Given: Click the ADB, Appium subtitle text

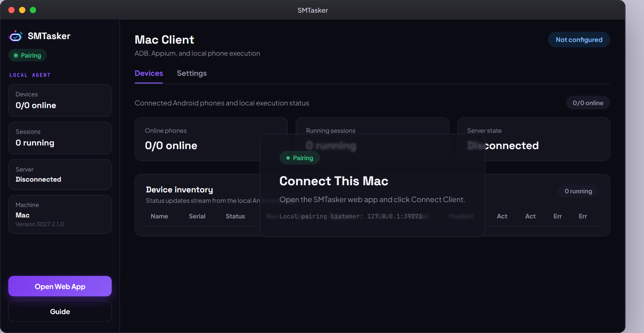Looking at the screenshot, I should tap(197, 53).
